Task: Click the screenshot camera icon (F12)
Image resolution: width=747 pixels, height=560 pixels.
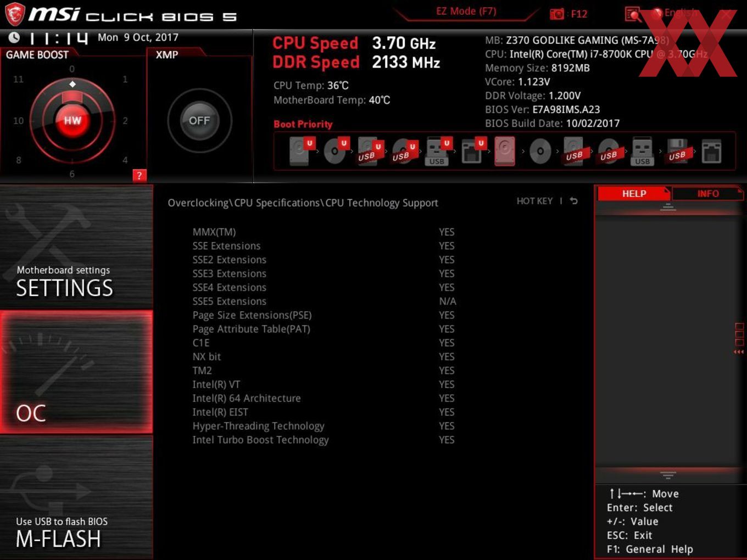Action: tap(557, 14)
